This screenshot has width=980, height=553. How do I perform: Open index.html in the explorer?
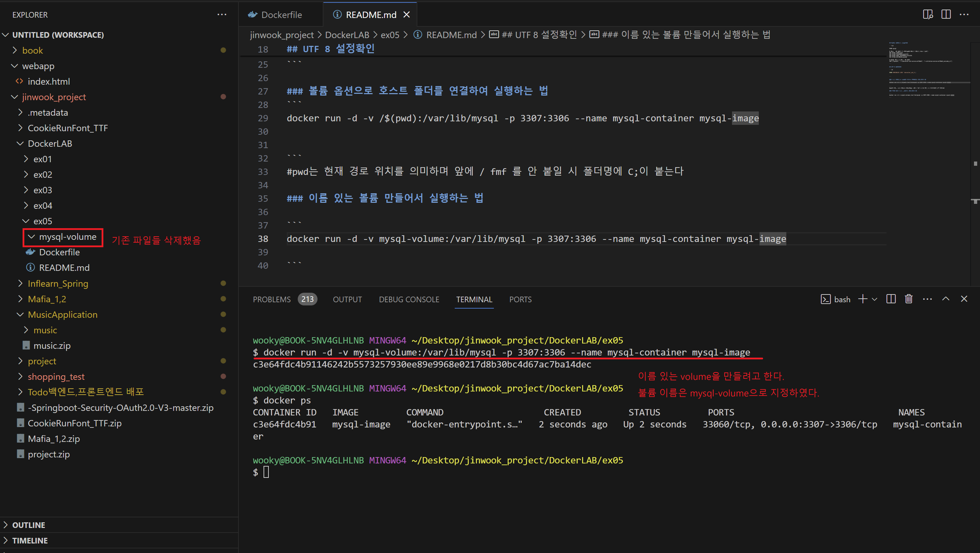49,81
